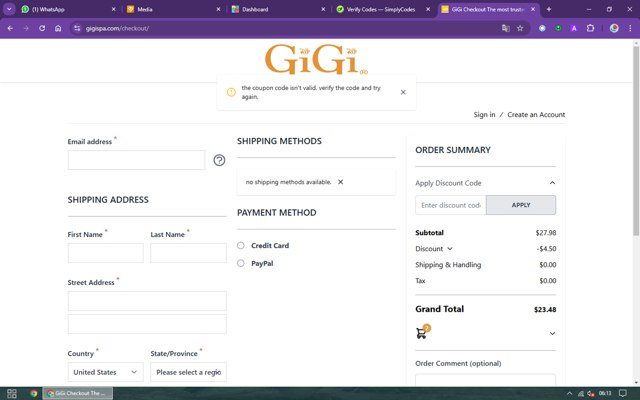Click the page vertical scrollbar
Screen dimensions: 640x400
click(x=636, y=141)
